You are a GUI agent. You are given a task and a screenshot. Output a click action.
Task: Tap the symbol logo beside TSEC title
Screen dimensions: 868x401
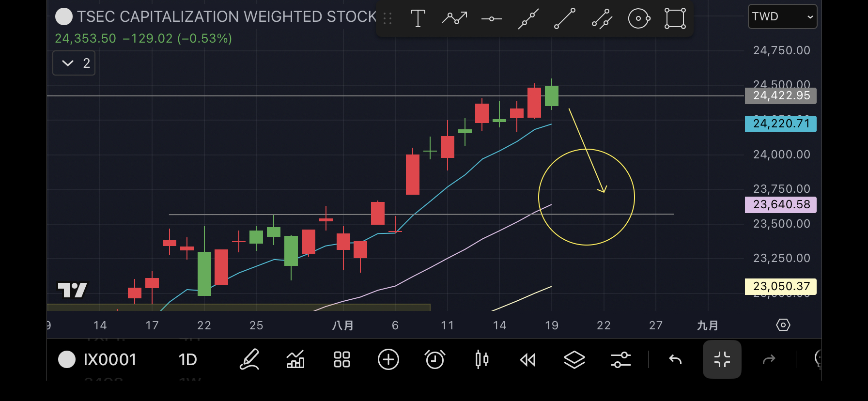pyautogui.click(x=64, y=16)
